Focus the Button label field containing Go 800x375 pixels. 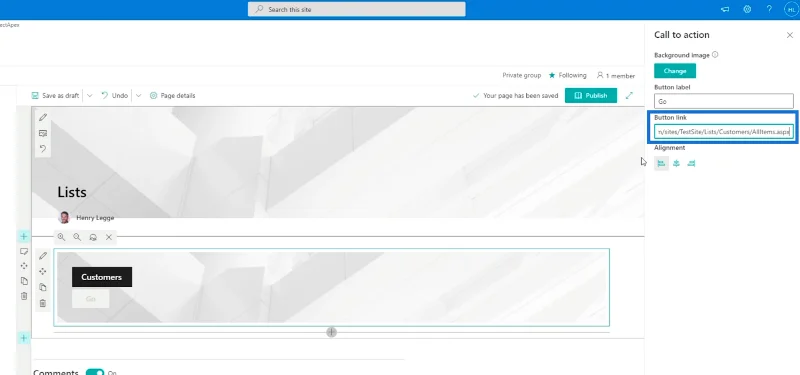(723, 101)
